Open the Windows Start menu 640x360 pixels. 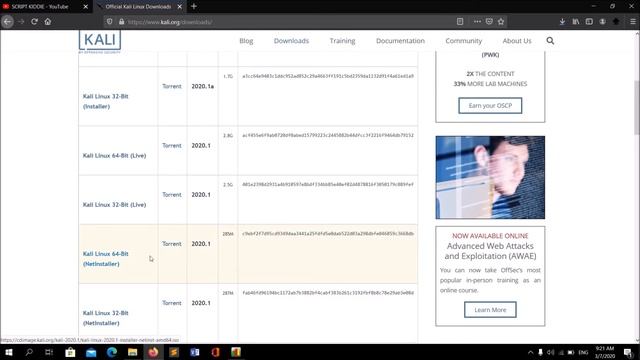point(9,352)
